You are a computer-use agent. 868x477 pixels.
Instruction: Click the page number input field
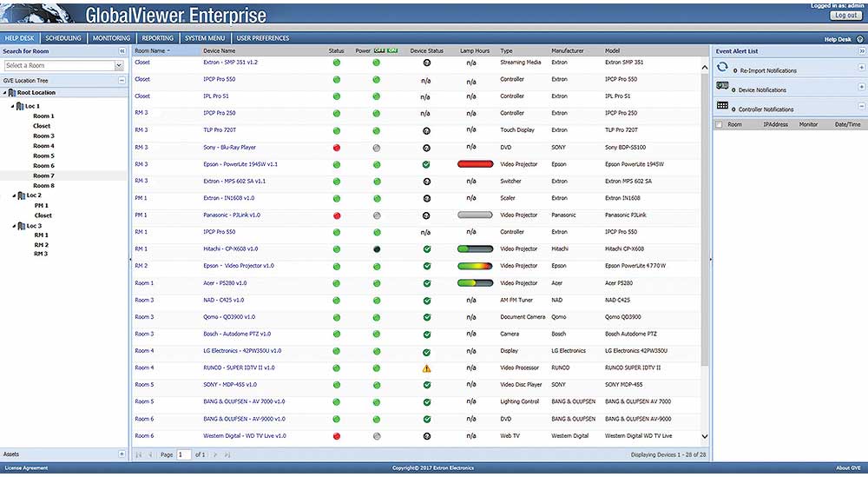[x=183, y=454]
